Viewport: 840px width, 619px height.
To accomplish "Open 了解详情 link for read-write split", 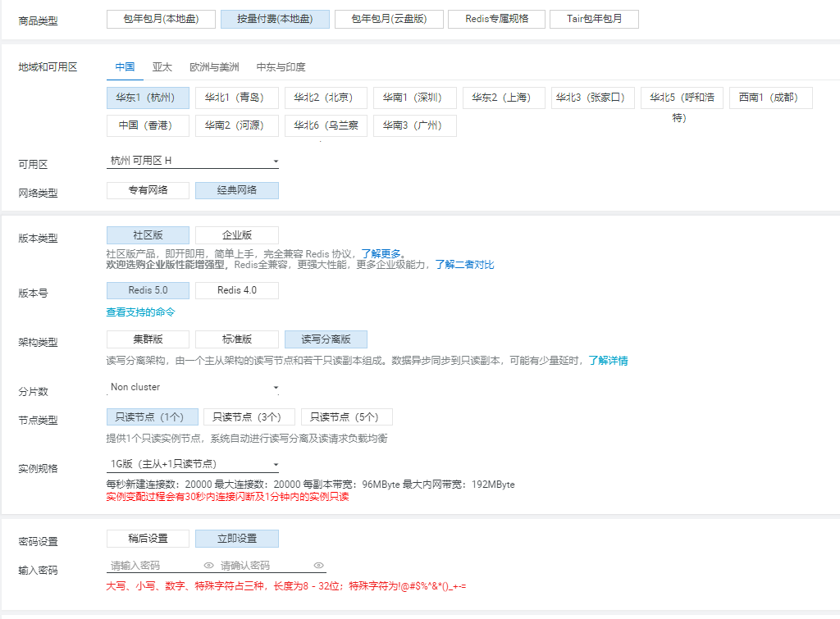I will point(608,361).
